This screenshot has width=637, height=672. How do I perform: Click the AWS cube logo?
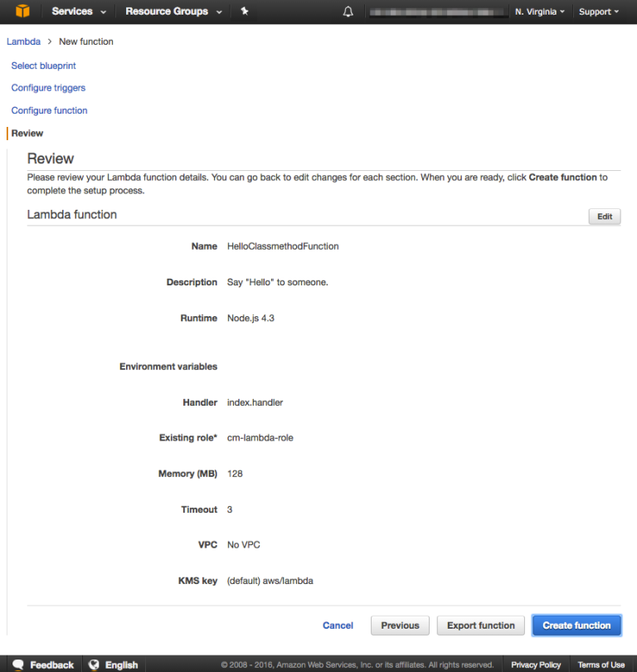[21, 12]
